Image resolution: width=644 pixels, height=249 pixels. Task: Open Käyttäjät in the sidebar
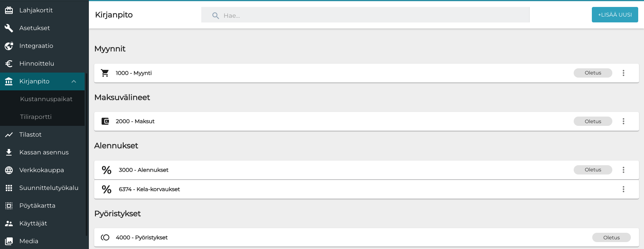[x=33, y=224]
